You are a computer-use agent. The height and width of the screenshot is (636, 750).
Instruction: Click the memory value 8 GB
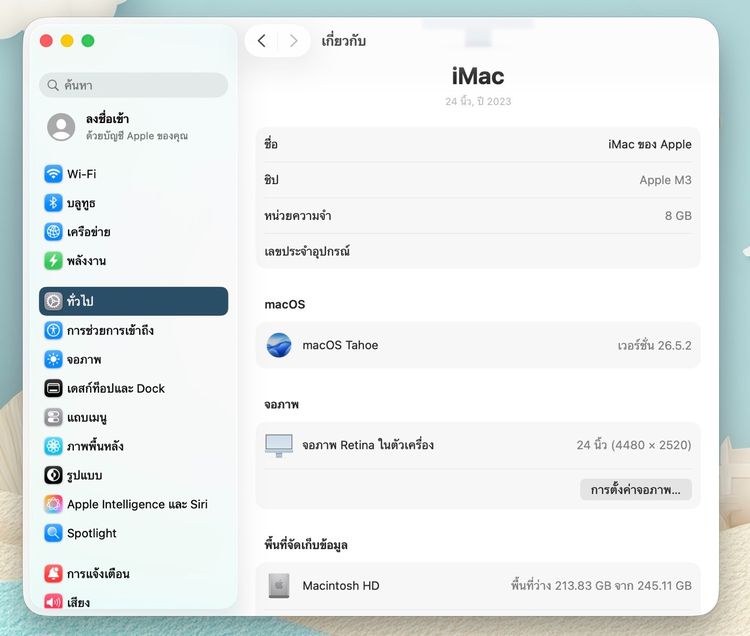coord(678,216)
